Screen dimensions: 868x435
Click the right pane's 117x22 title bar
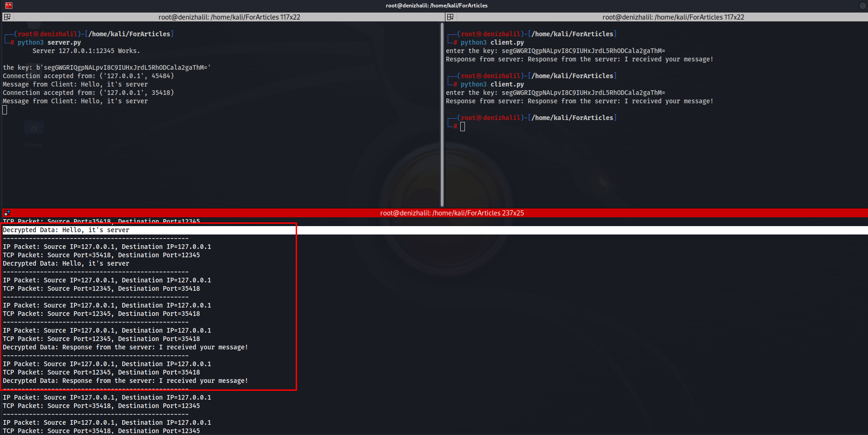[x=673, y=17]
